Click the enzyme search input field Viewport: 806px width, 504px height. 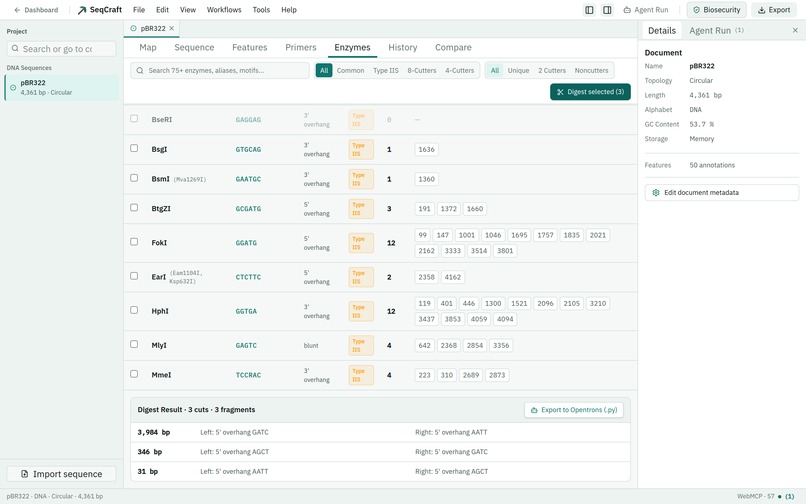click(220, 70)
